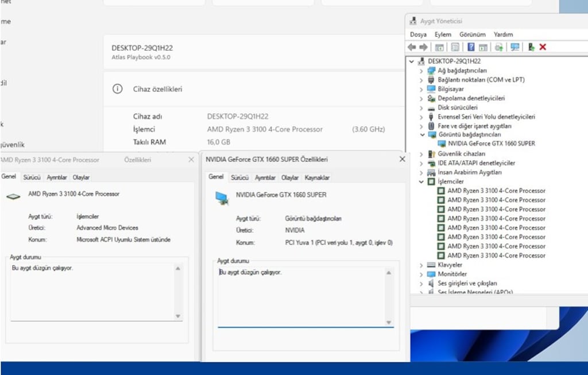Select Genel tab in AMD Ryzen properties

[9, 176]
